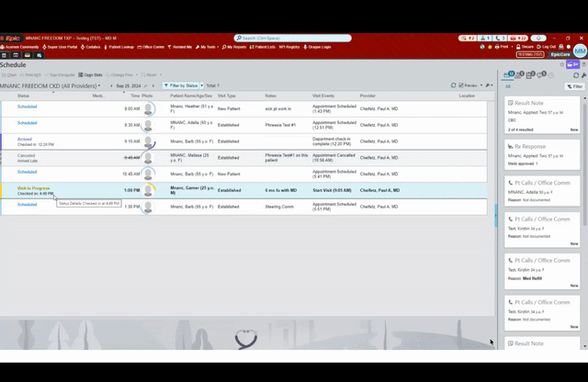Toggle the Preview checkbox
This screenshot has height=382, width=588.
[461, 85]
